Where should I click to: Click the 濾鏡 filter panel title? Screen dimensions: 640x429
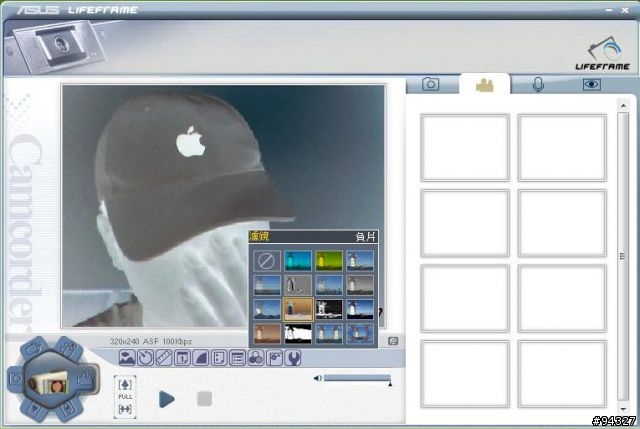pos(259,236)
